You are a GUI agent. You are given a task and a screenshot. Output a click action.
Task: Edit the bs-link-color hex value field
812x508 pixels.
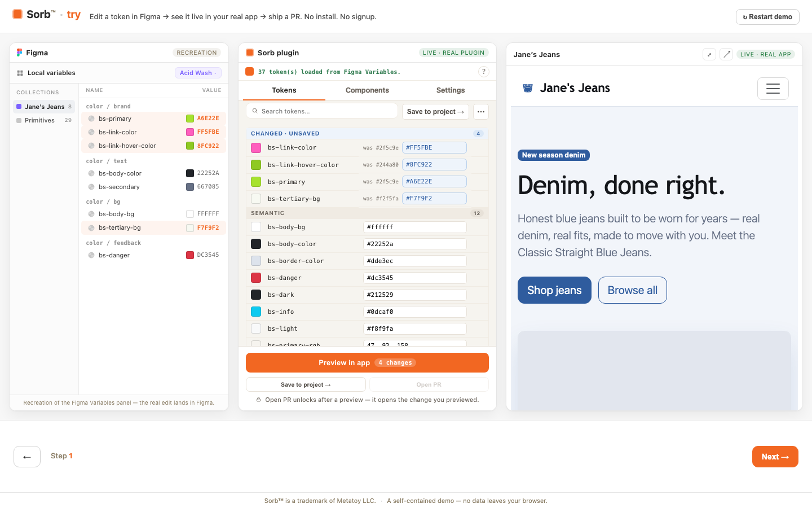434,147
